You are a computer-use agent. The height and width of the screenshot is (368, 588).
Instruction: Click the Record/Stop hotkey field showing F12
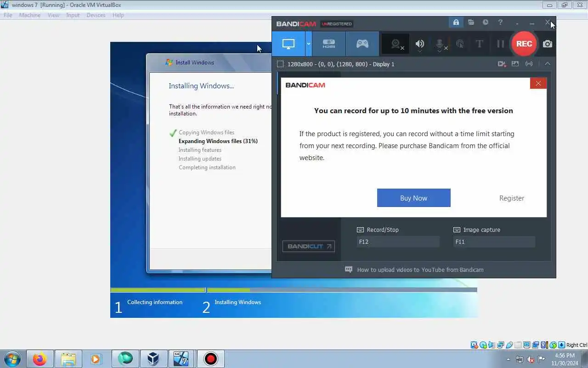(398, 241)
